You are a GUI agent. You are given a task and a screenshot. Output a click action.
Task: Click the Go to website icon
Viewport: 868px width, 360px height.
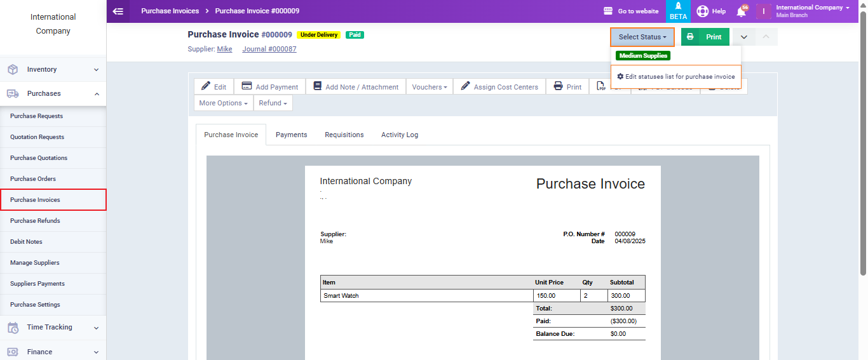608,11
